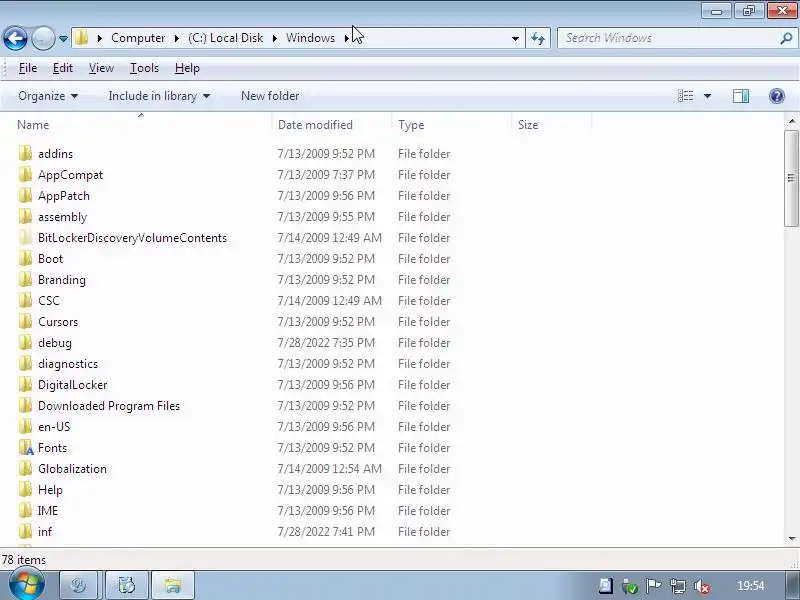Select the Branding folder icon
800x600 pixels.
click(x=25, y=279)
